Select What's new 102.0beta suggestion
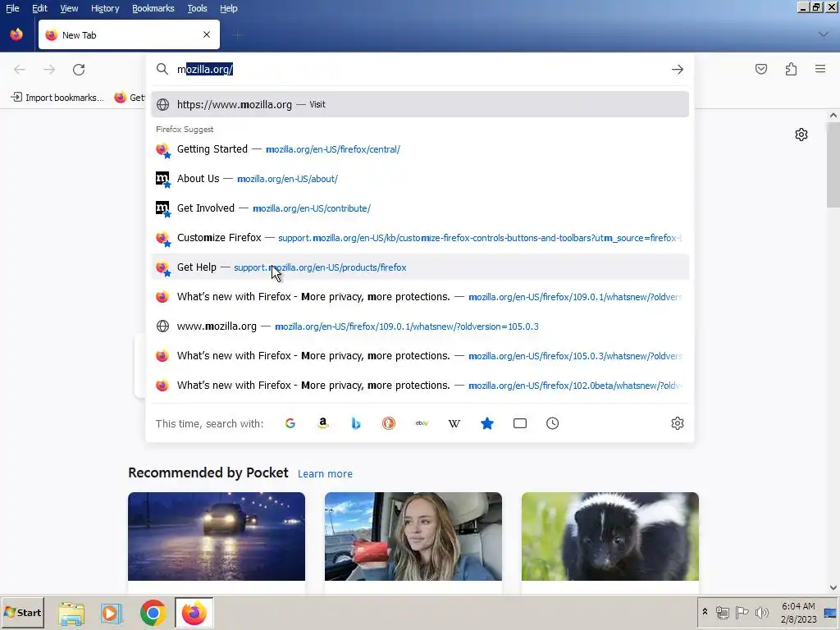 click(419, 385)
